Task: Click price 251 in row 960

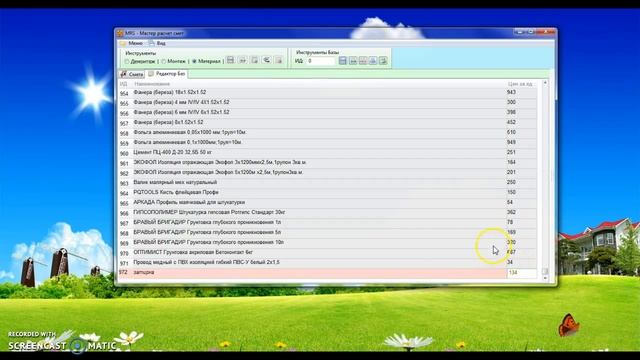Action: 511,152
